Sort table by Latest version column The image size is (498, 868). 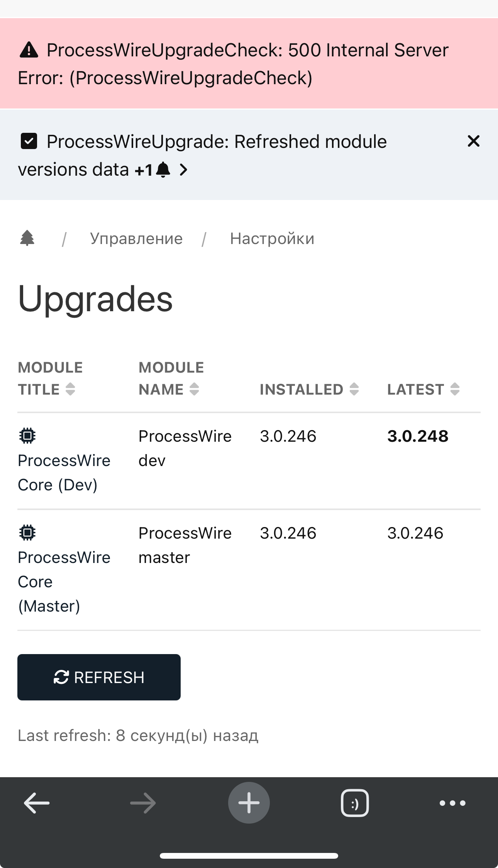point(423,389)
